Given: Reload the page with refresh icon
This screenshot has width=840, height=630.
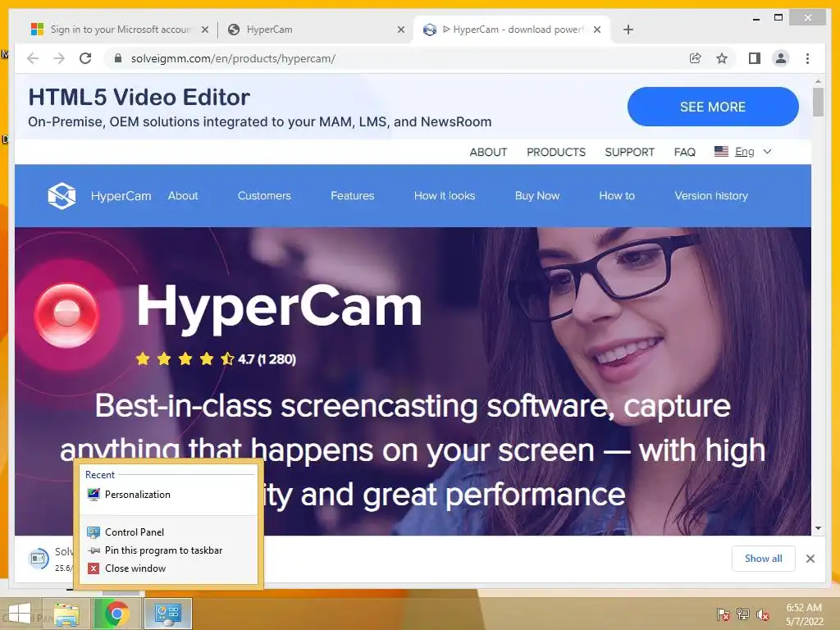Looking at the screenshot, I should point(85,58).
